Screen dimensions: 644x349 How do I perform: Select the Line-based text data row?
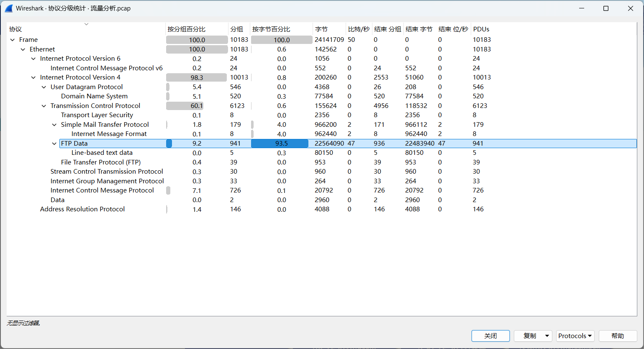click(x=322, y=153)
